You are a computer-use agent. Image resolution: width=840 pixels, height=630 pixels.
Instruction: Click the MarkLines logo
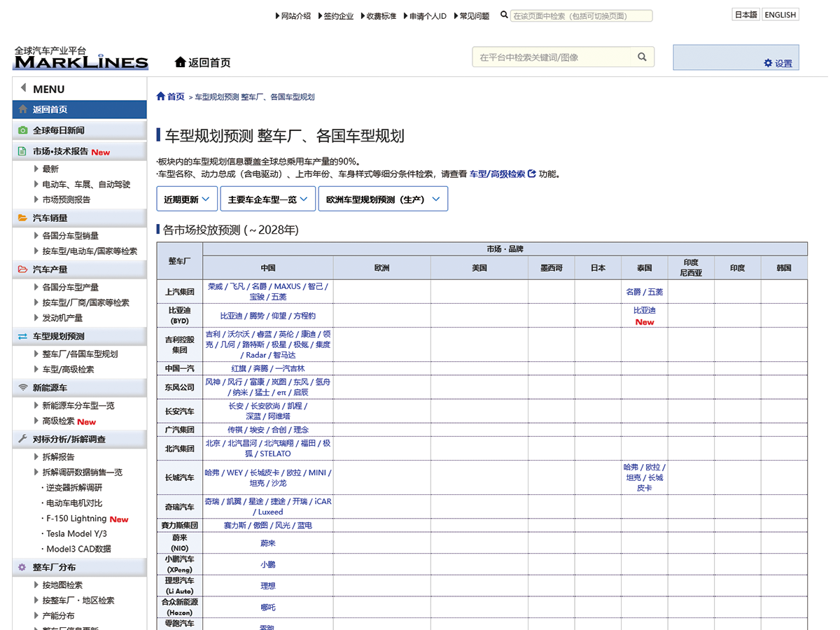point(81,58)
